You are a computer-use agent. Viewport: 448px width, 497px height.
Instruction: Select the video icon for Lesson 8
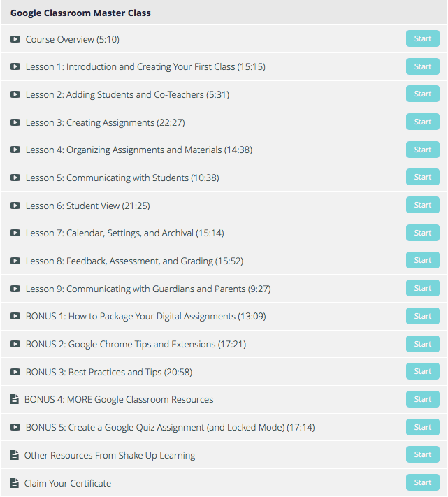(15, 261)
